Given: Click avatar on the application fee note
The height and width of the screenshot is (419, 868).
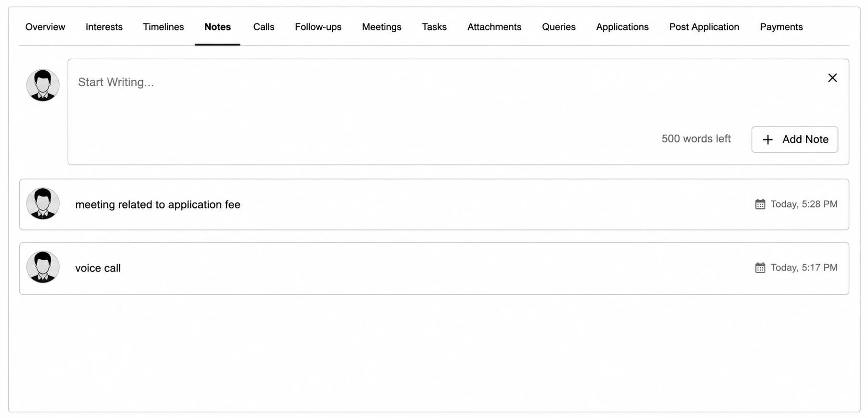Looking at the screenshot, I should 43,203.
